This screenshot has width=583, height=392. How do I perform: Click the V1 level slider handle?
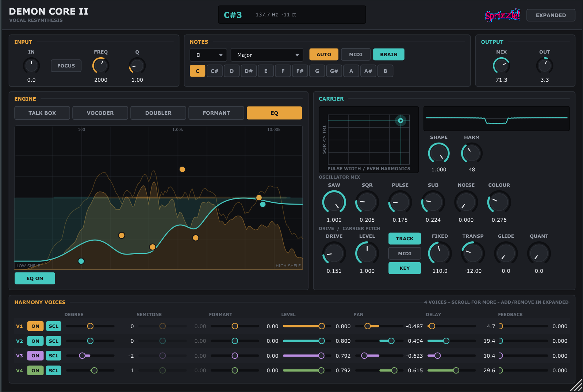click(322, 326)
